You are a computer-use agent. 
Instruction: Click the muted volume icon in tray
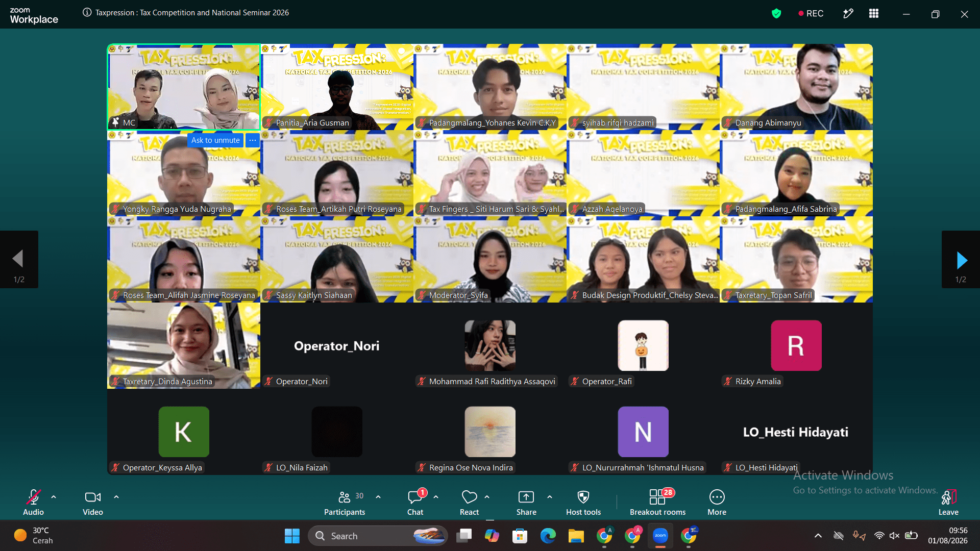click(894, 536)
